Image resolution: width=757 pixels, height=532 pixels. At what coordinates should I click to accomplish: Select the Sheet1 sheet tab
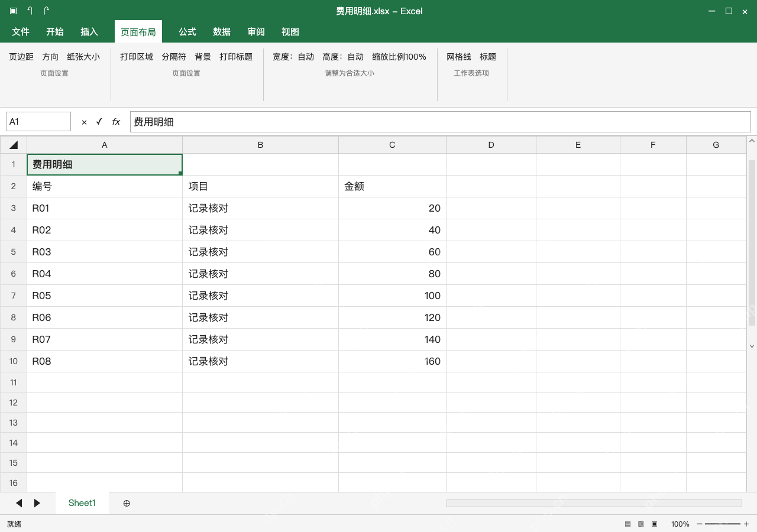click(x=82, y=503)
